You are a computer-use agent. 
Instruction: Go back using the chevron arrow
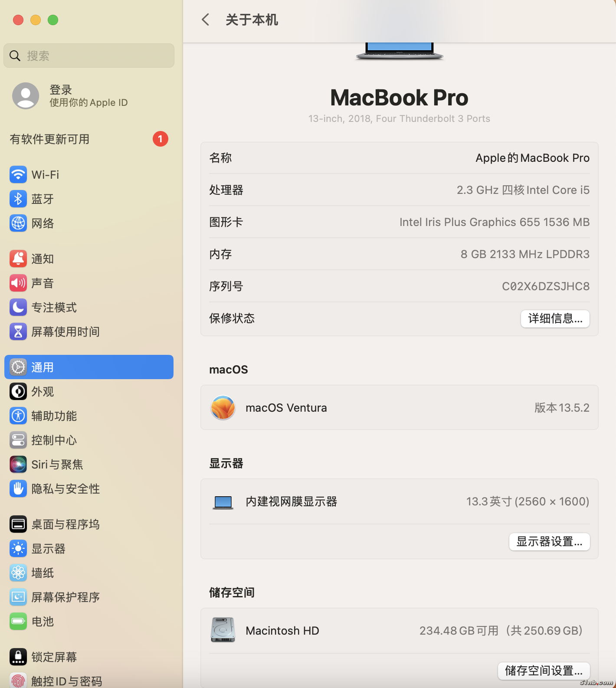[x=206, y=20]
